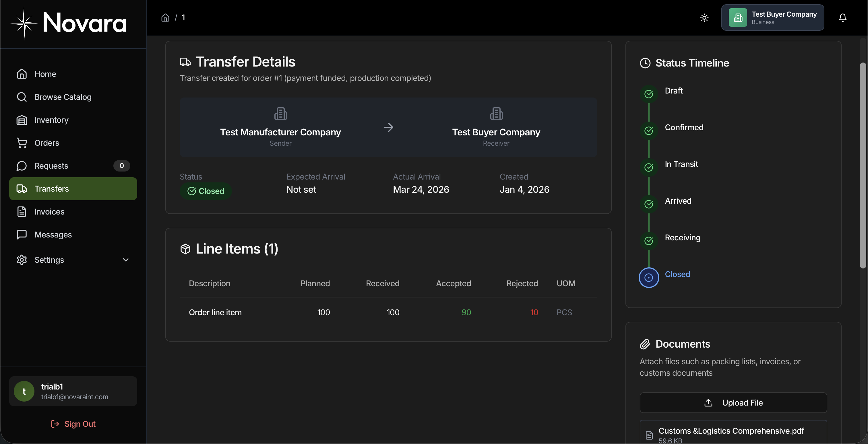Click the Home house icon in sidebar
The width and height of the screenshot is (868, 444).
[22, 74]
